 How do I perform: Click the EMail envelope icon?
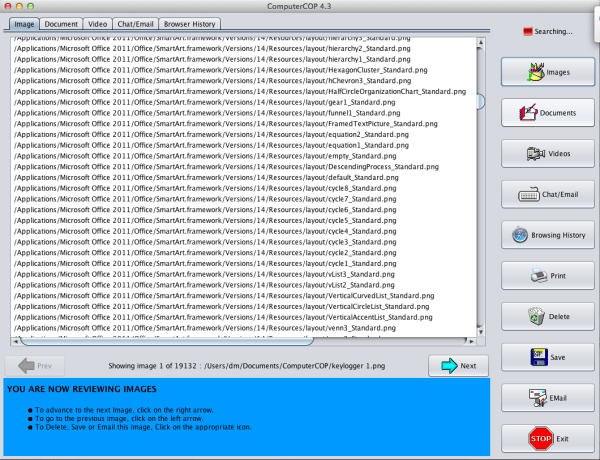538,398
